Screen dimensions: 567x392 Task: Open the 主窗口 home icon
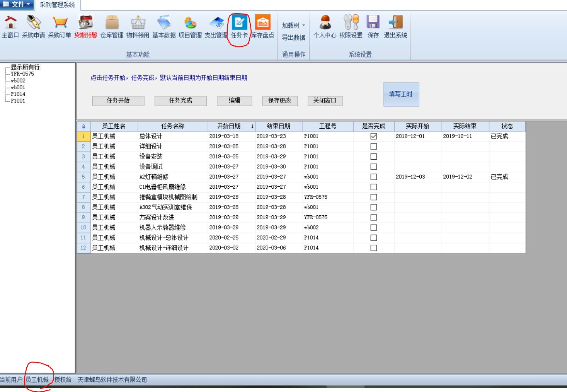pyautogui.click(x=10, y=23)
